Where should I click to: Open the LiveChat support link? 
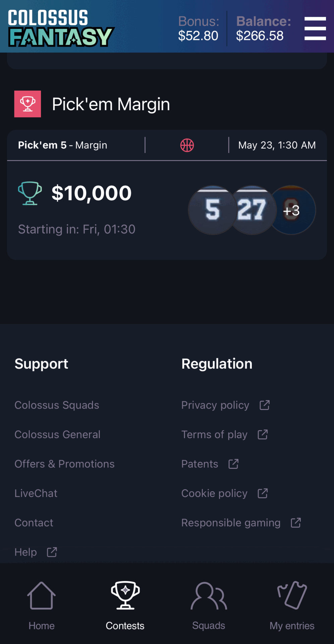36,493
